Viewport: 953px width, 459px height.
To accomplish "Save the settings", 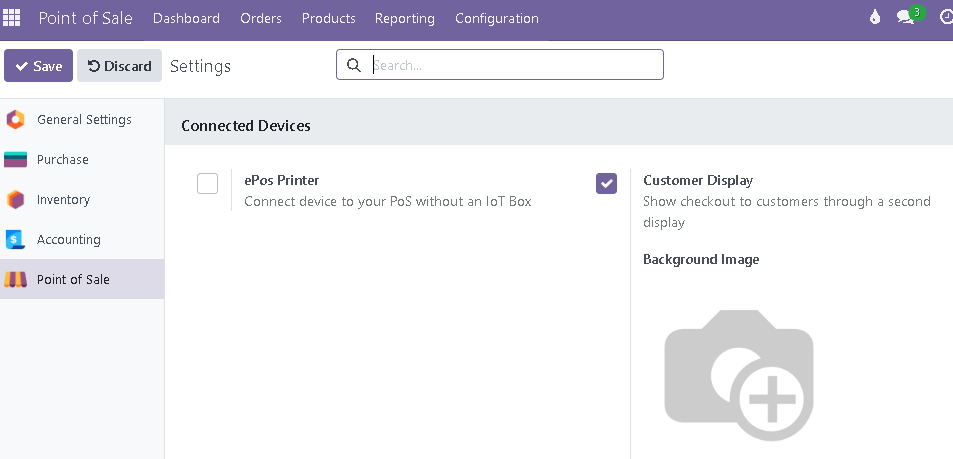I will pyautogui.click(x=38, y=66).
